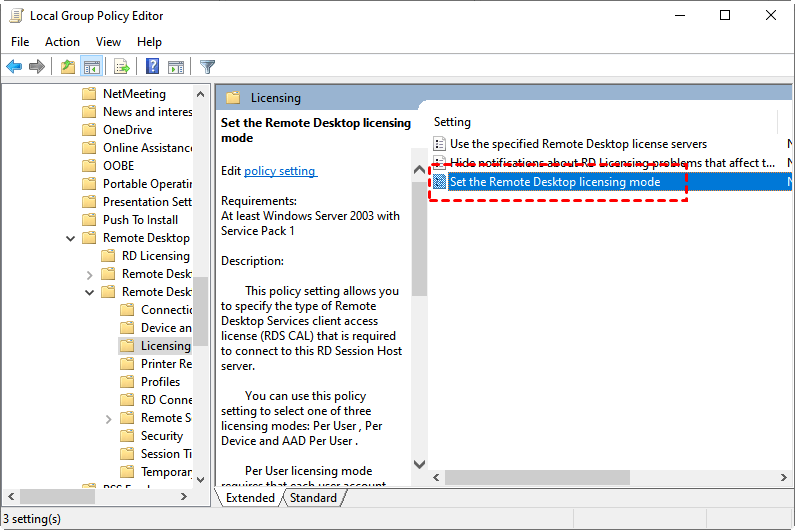Open Help via blue question mark icon
795x530 pixels.
[152, 66]
